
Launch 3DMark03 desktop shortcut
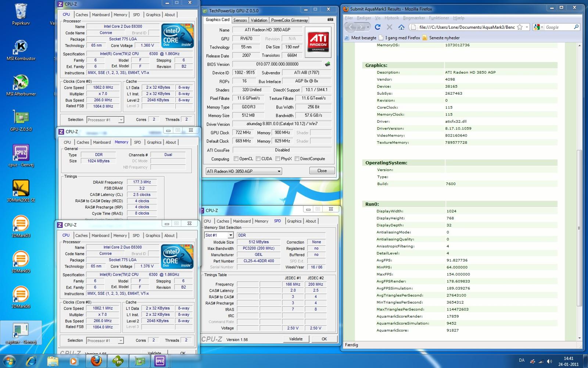click(21, 226)
